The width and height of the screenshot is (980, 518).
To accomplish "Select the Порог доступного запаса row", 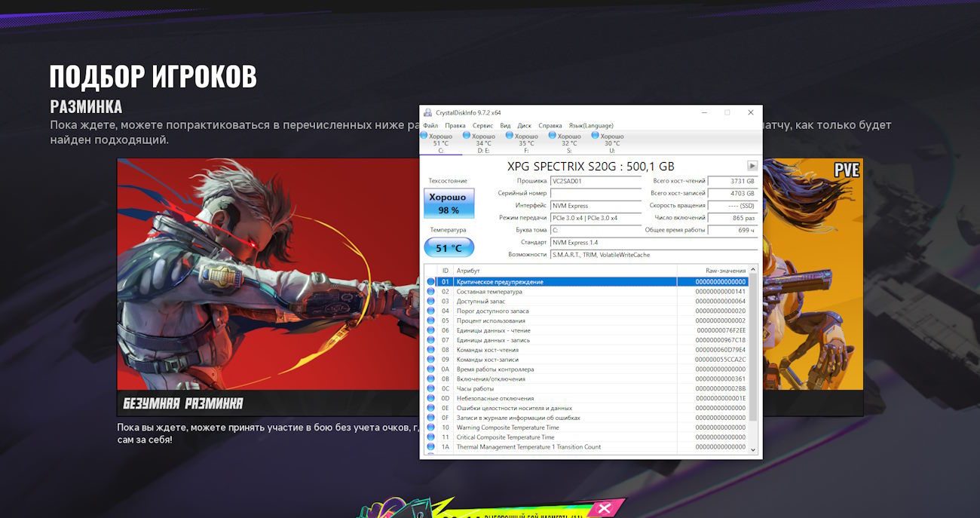I will click(x=586, y=311).
